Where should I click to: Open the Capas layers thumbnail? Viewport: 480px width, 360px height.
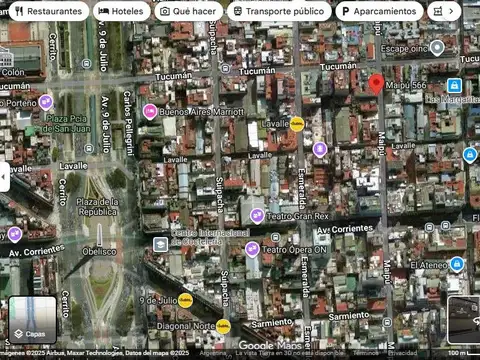pyautogui.click(x=32, y=320)
